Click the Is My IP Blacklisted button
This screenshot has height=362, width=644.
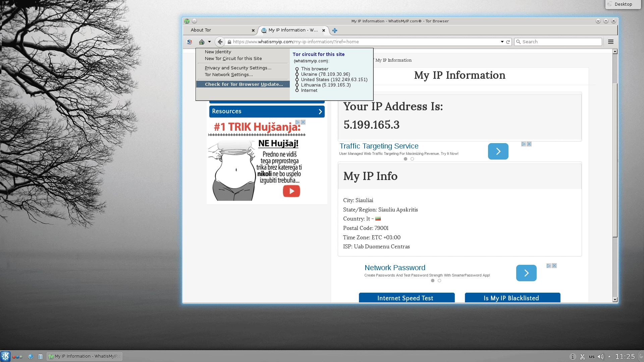coord(513,298)
